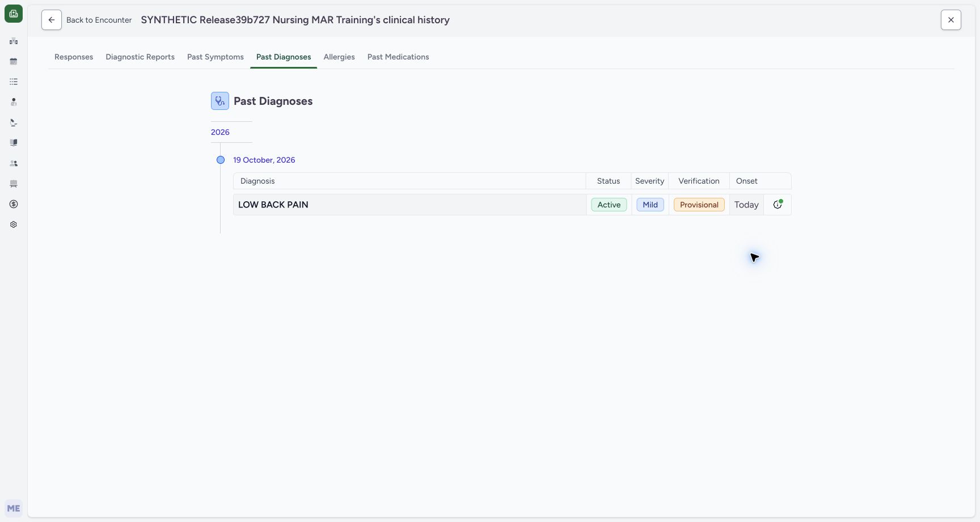
Task: Click the Severity column header
Action: pos(650,181)
